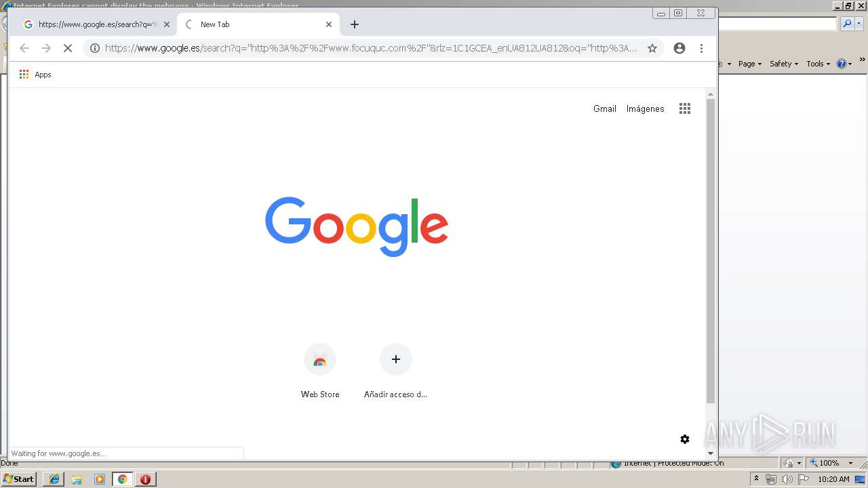Click the Show Desktop button
The width and height of the screenshot is (868, 488).
point(860,479)
